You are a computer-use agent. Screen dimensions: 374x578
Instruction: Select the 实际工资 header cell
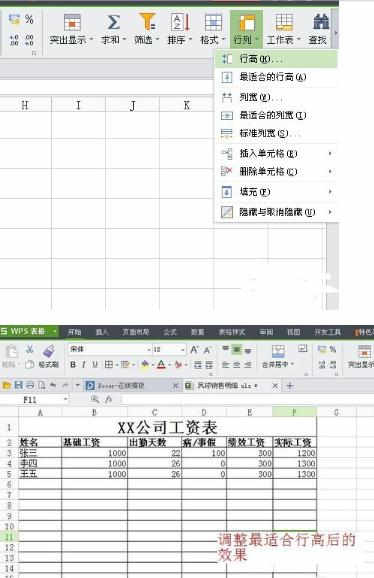click(294, 442)
